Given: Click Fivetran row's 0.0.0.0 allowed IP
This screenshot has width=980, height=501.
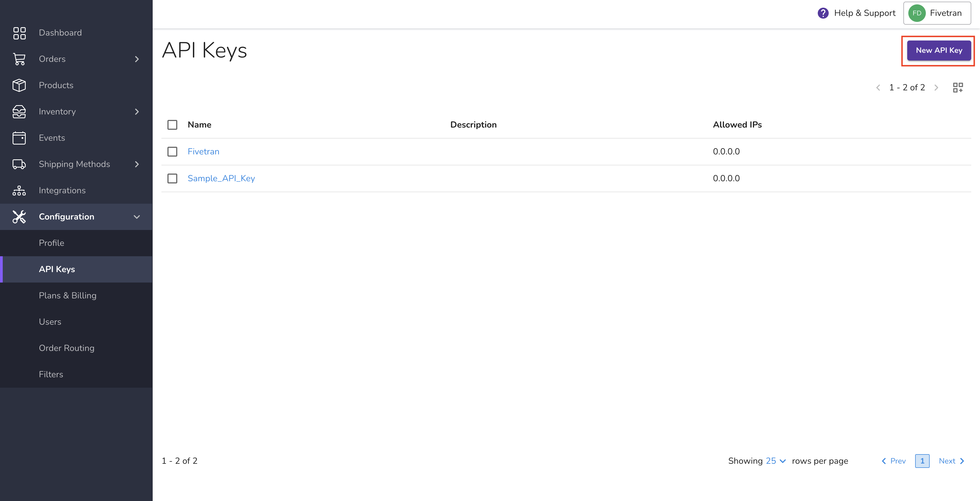Looking at the screenshot, I should pos(726,151).
